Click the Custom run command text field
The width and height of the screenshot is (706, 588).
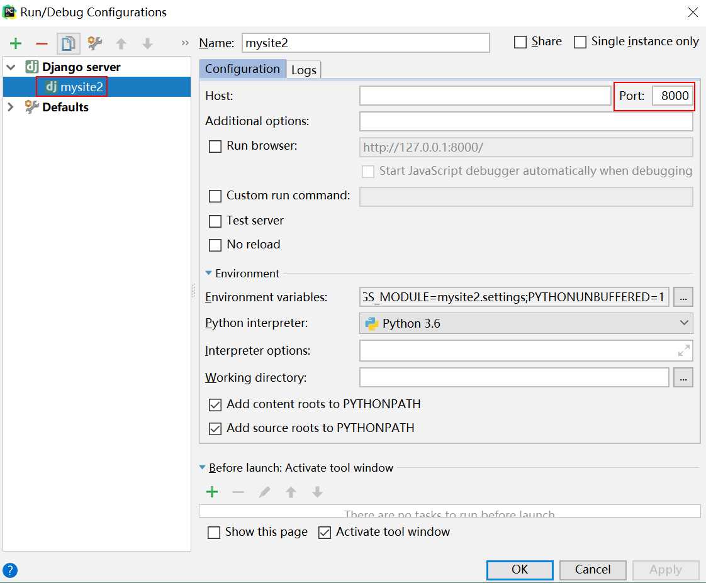pos(526,197)
